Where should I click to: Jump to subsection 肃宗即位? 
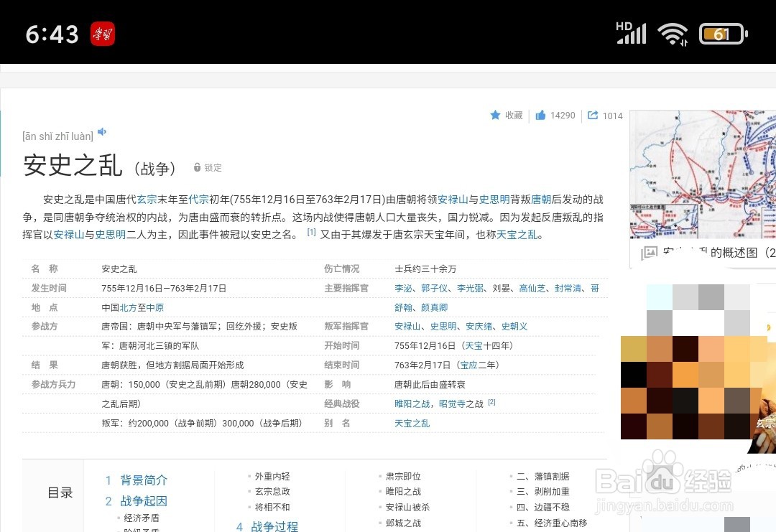click(x=403, y=476)
